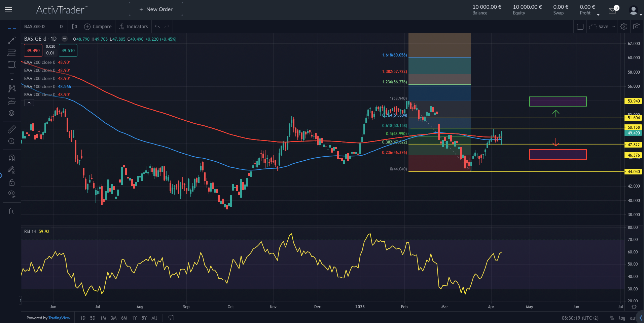The image size is (644, 323).
Task: Open chart settings gear in top toolbar
Action: (x=623, y=27)
